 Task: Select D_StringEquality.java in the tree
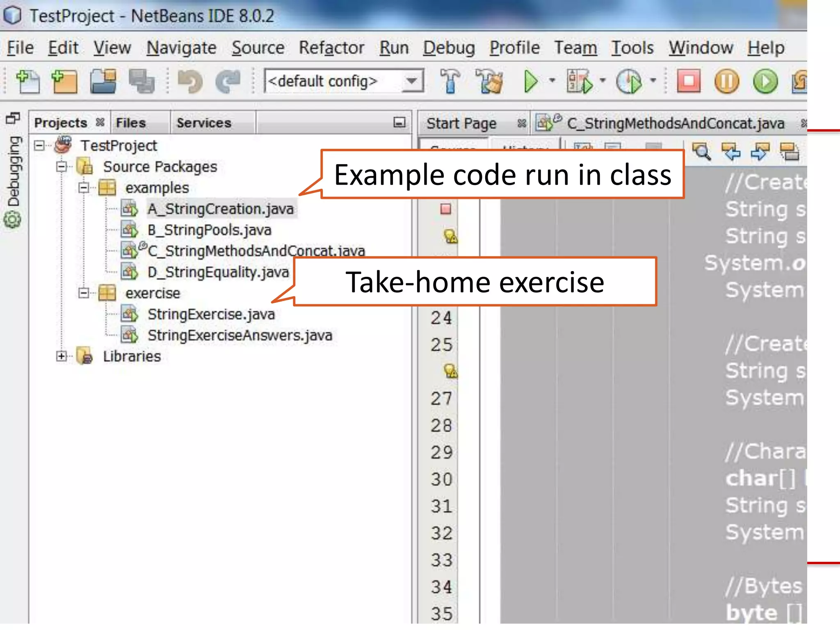click(x=218, y=272)
